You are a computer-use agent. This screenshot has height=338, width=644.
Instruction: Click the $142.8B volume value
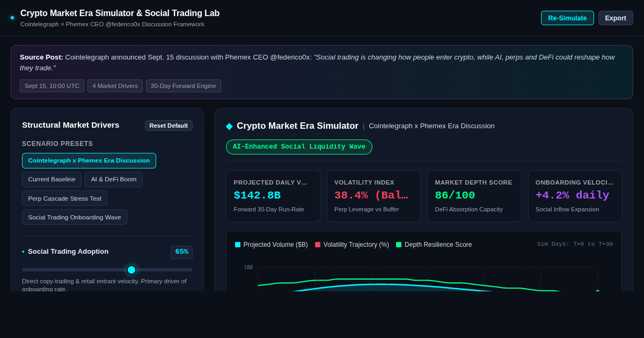point(257,195)
